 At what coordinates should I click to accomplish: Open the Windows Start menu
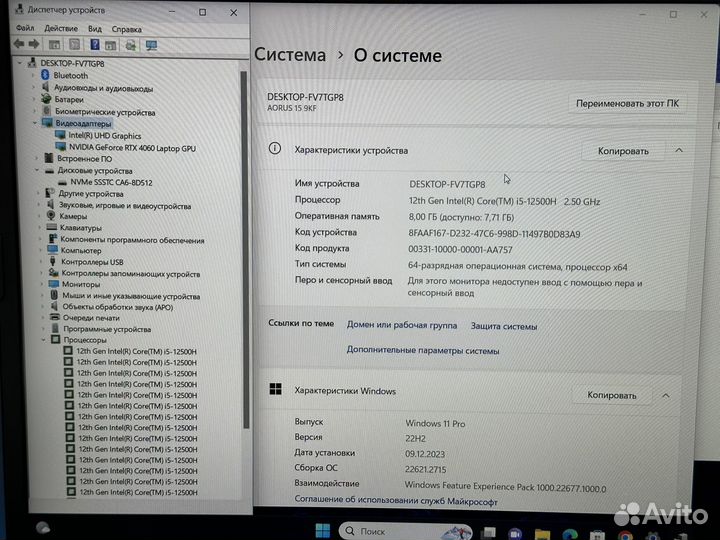click(x=323, y=531)
